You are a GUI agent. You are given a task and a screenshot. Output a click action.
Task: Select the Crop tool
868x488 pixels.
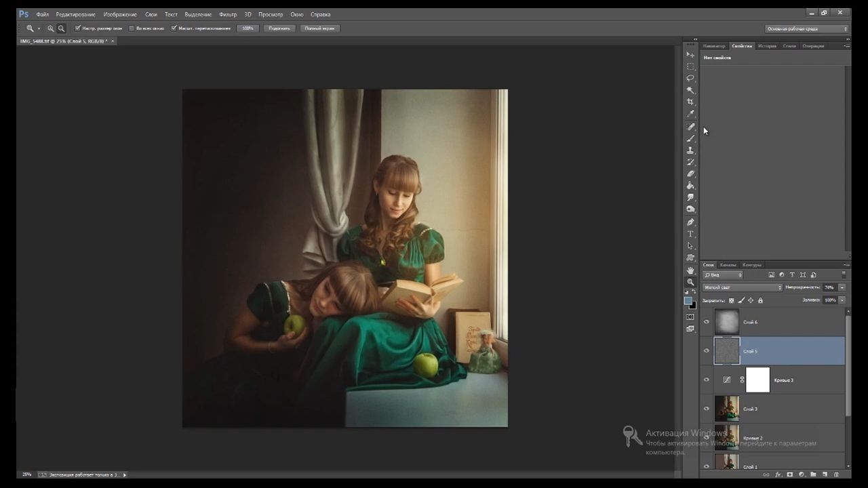tap(690, 102)
